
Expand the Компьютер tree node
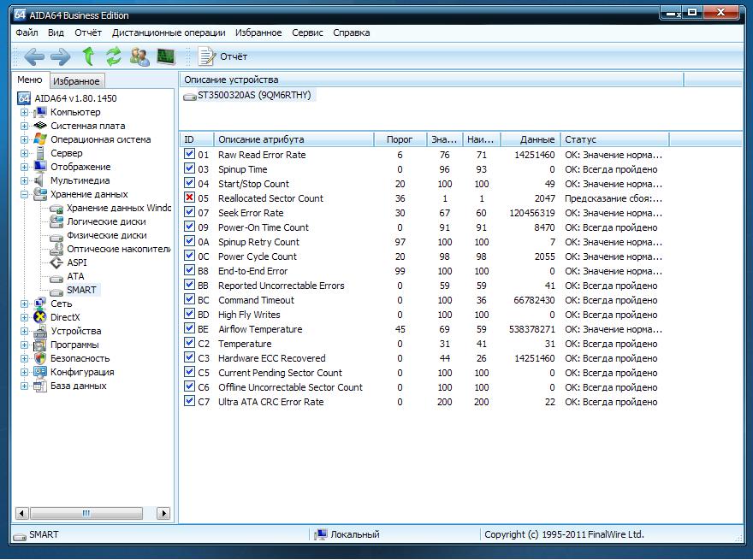(x=25, y=112)
